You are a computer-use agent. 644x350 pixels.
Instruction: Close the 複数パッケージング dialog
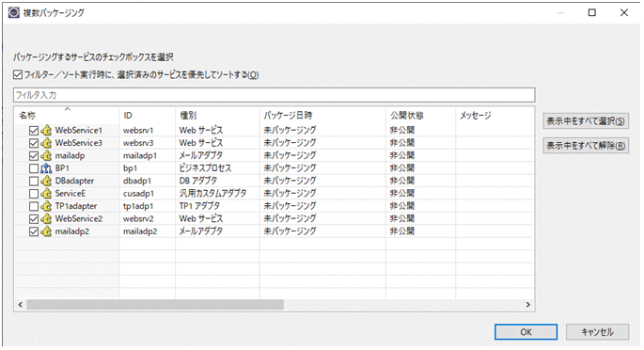(x=624, y=13)
